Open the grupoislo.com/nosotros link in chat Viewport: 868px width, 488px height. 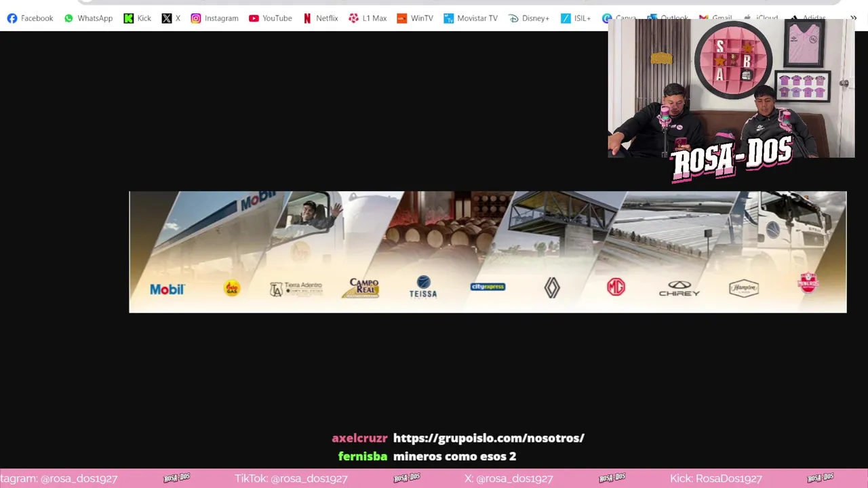(488, 438)
